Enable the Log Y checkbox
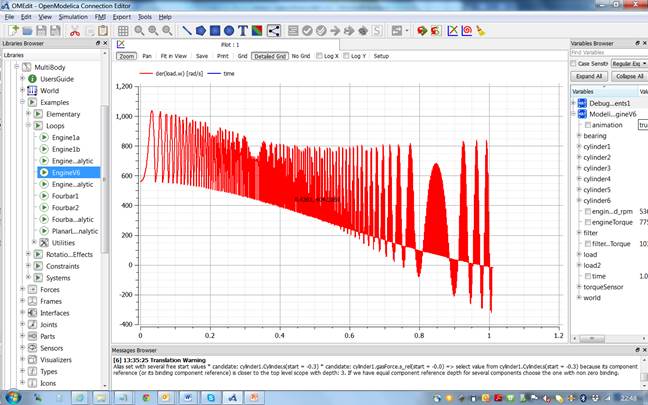The height and width of the screenshot is (405, 648). click(x=347, y=56)
